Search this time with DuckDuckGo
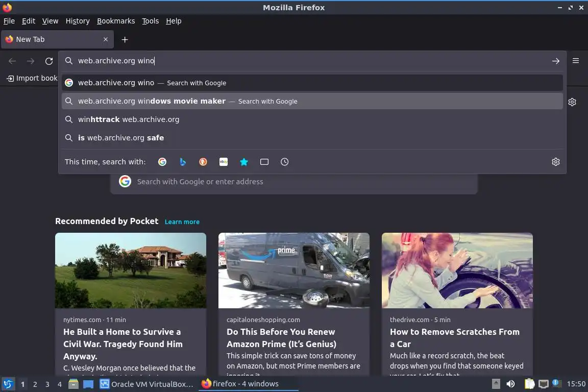This screenshot has height=392, width=588. (x=203, y=162)
